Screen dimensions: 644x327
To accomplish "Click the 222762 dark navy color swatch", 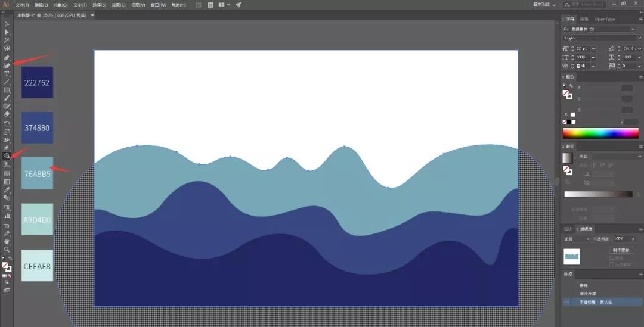I will pos(38,82).
